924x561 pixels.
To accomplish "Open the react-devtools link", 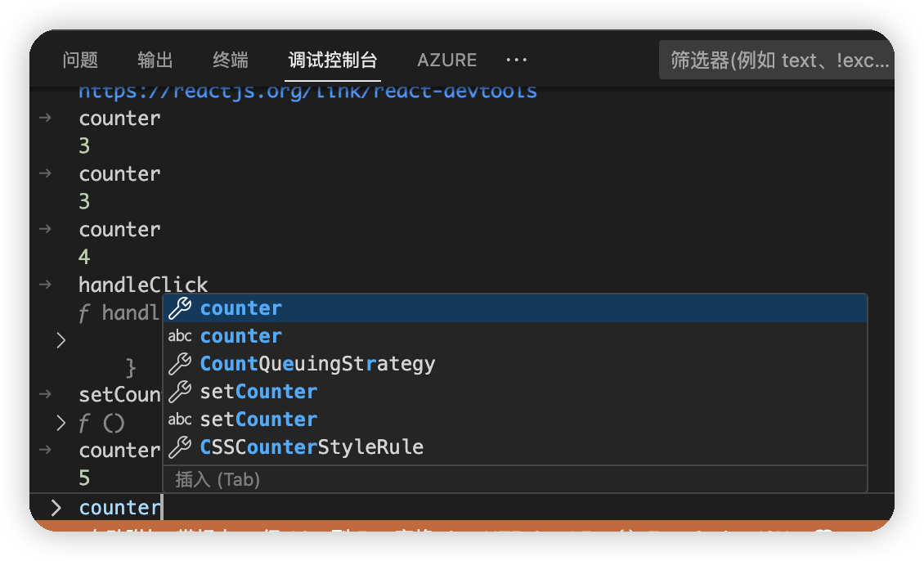I will coord(307,91).
